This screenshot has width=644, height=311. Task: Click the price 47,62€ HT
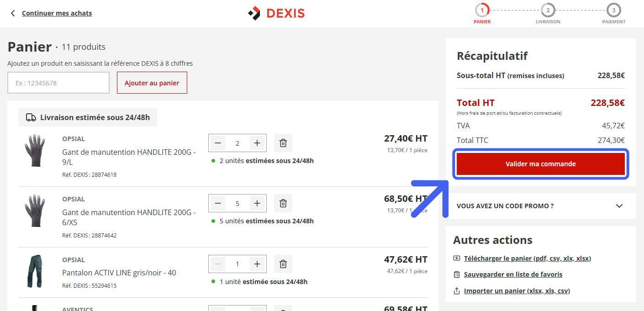point(406,259)
